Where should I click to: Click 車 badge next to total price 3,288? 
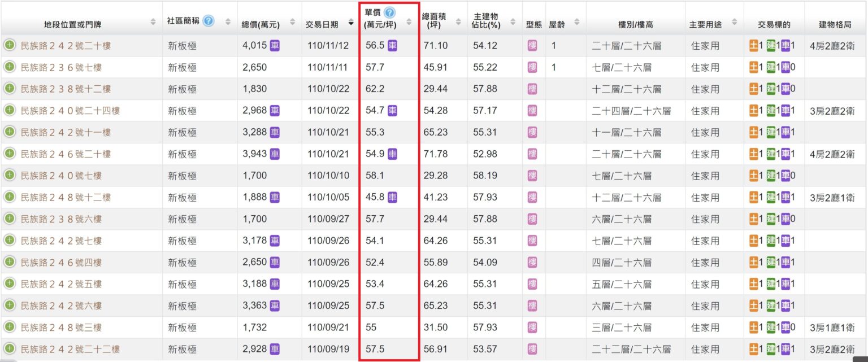[275, 132]
